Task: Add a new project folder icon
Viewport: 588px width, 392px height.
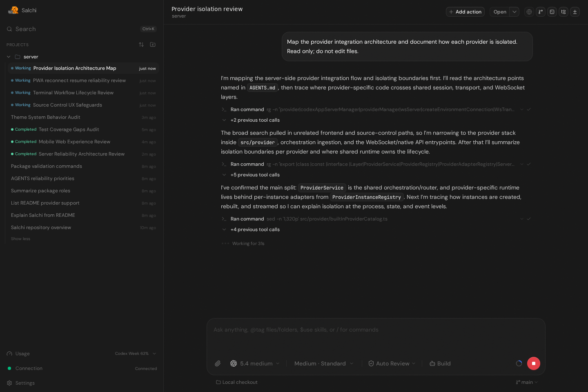Action: 153,45
